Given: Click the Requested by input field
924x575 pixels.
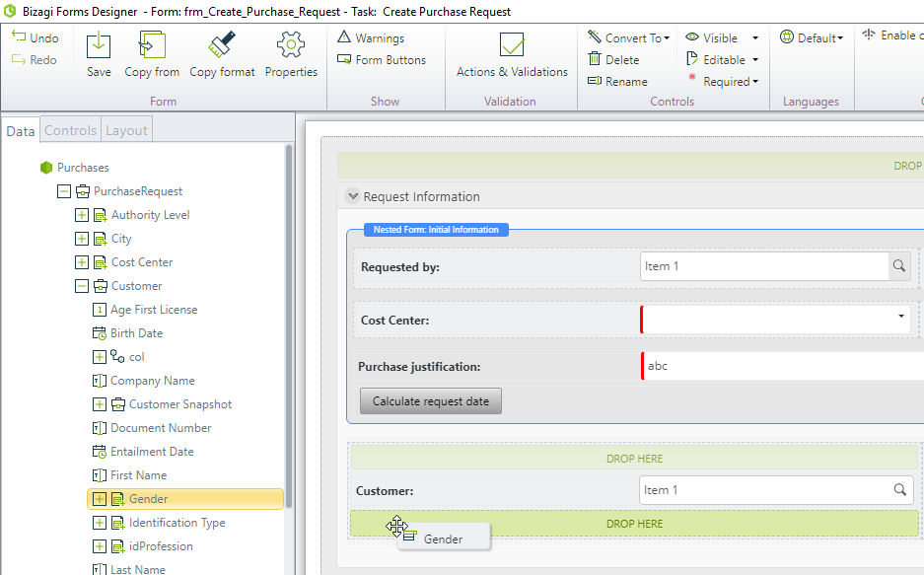Looking at the screenshot, I should pyautogui.click(x=764, y=266).
